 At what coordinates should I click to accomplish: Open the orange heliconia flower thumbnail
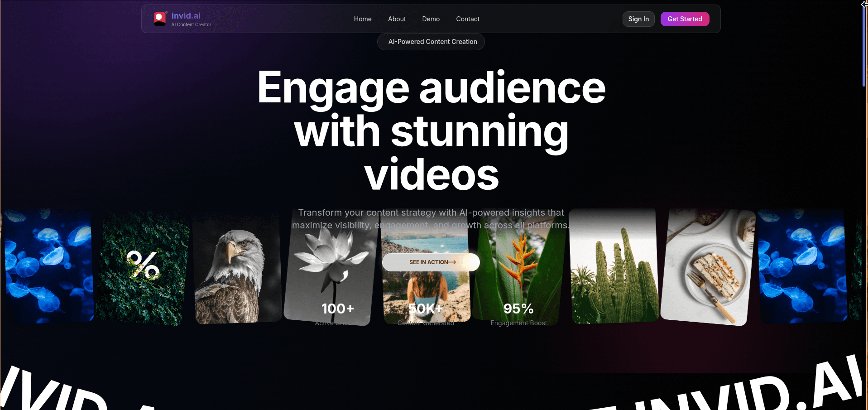click(x=518, y=267)
